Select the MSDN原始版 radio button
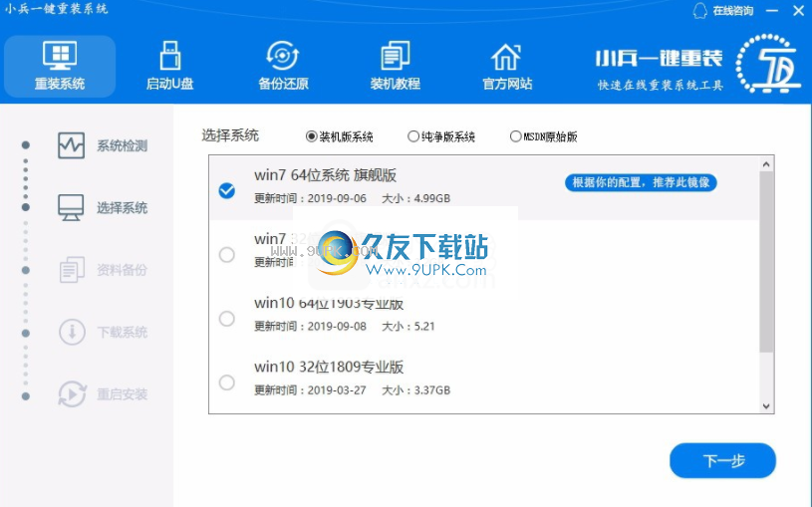This screenshot has width=812, height=507. click(x=515, y=136)
